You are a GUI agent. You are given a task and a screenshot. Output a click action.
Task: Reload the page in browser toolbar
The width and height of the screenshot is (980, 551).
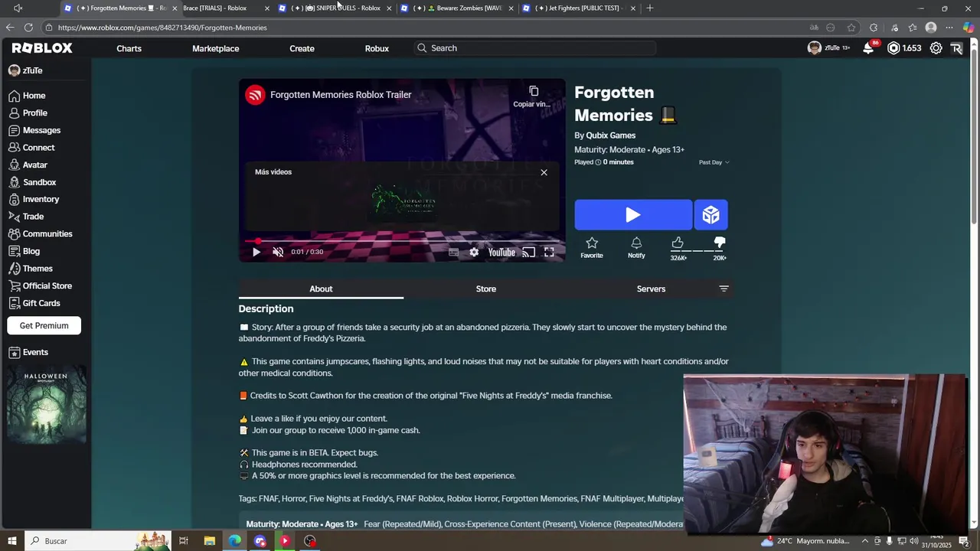pyautogui.click(x=29, y=28)
